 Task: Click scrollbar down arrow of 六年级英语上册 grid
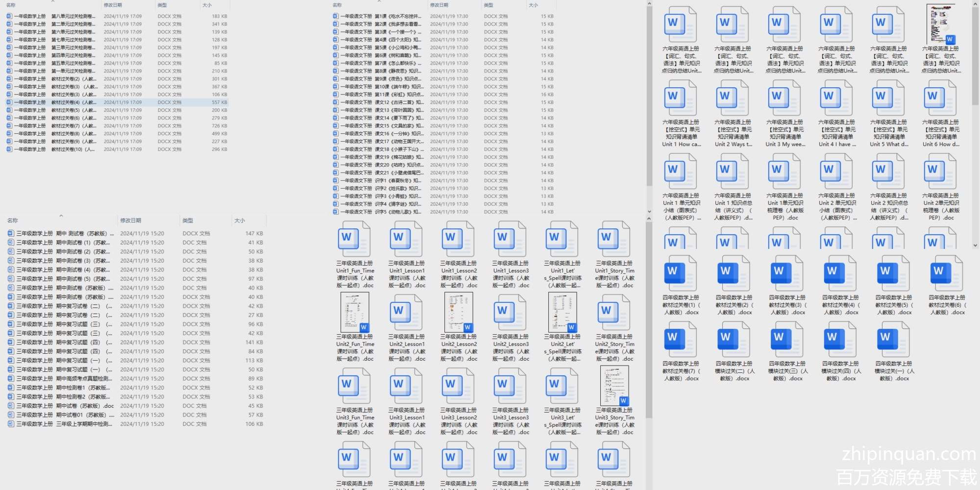[975, 245]
